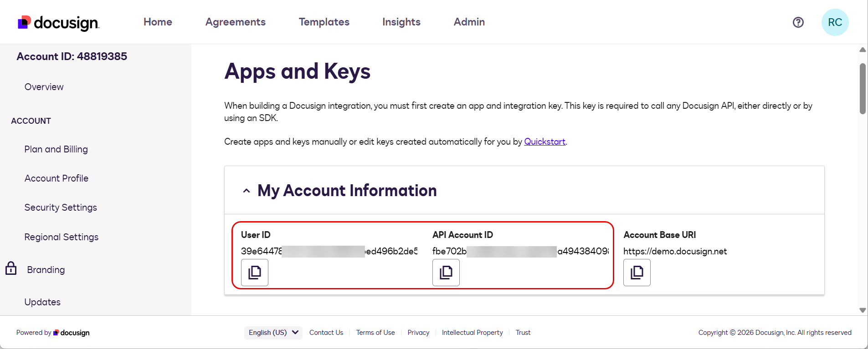The image size is (868, 349).
Task: Open Branding in the sidebar
Action: [x=46, y=270]
